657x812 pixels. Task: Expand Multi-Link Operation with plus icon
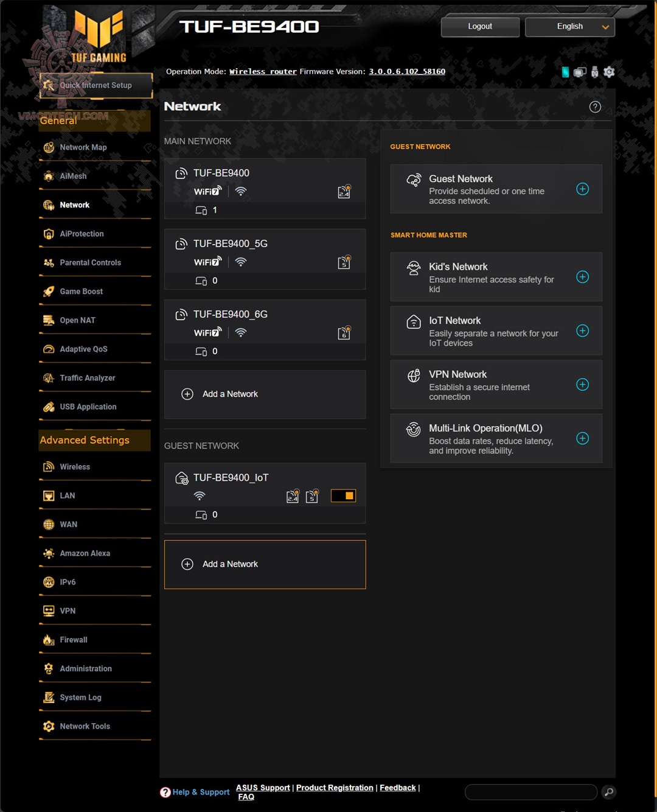click(582, 438)
